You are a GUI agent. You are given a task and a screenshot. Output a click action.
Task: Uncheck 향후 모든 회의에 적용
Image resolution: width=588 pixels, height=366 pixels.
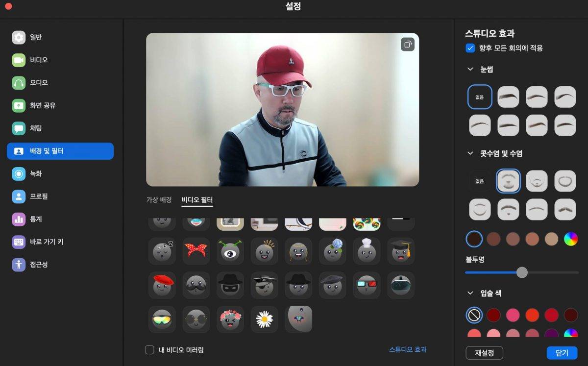(x=470, y=48)
